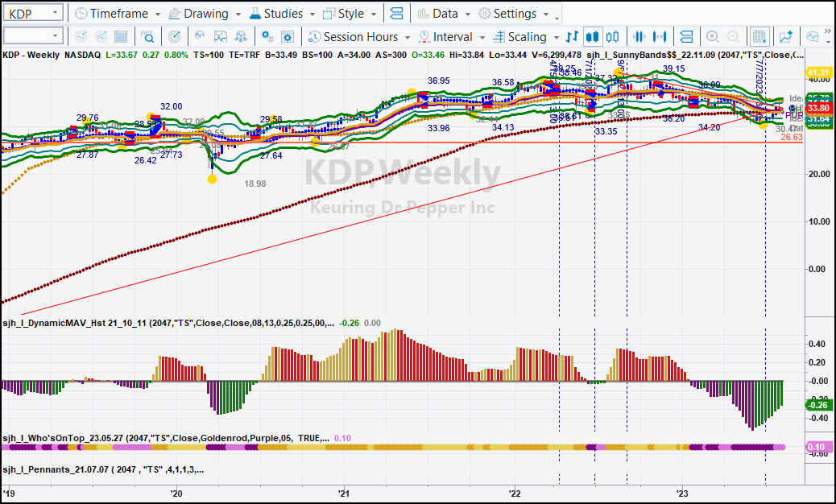
Task: Click the circular target icon in toolbar
Action: [x=174, y=37]
